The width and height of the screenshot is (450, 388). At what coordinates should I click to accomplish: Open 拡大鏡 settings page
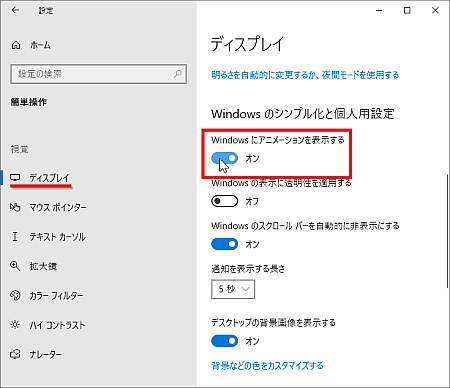click(x=43, y=266)
